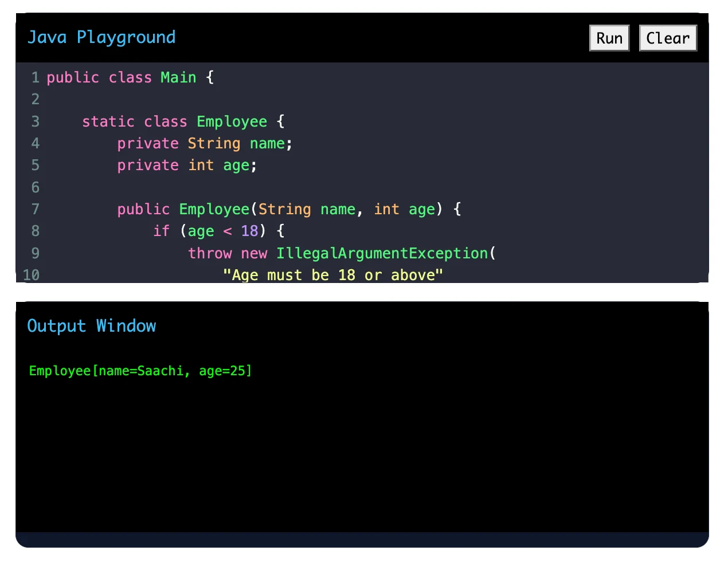Click line number 2 in gutter
This screenshot has width=728, height=566.
tap(36, 99)
